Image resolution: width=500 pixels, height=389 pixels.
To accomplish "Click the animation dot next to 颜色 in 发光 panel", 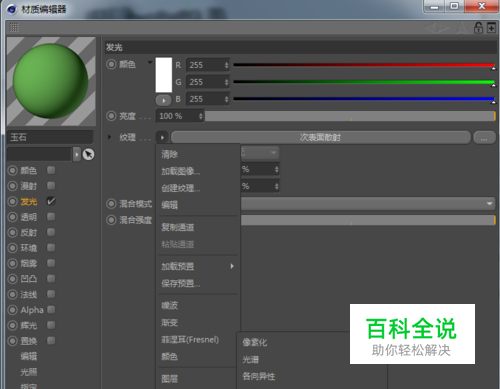I will (111, 64).
